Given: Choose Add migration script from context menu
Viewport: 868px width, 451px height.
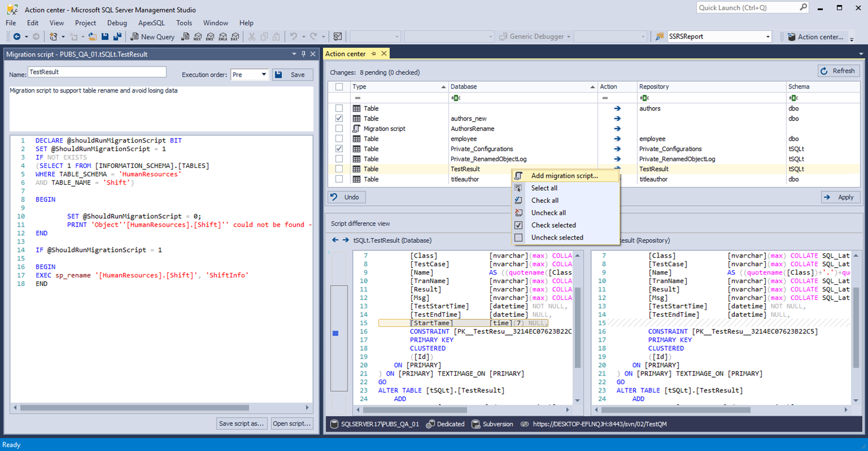Looking at the screenshot, I should [565, 176].
